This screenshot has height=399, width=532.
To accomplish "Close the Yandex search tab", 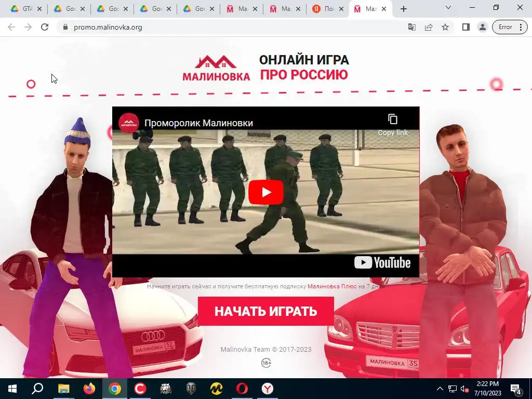I will (x=341, y=9).
